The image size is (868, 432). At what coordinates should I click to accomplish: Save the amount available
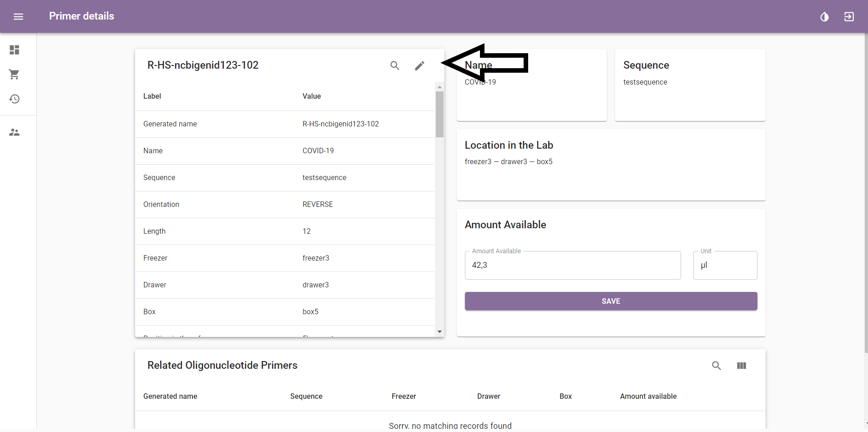coord(611,301)
